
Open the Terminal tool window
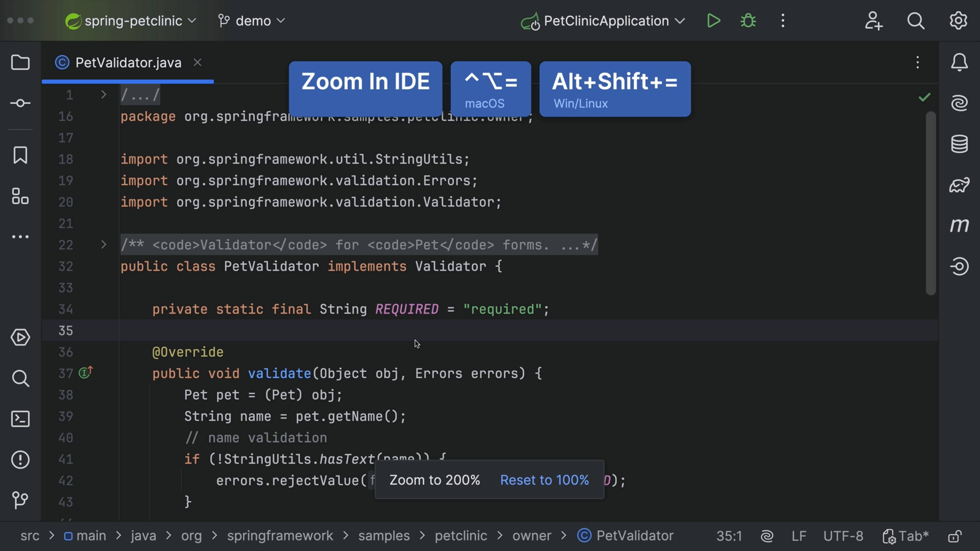[20, 419]
